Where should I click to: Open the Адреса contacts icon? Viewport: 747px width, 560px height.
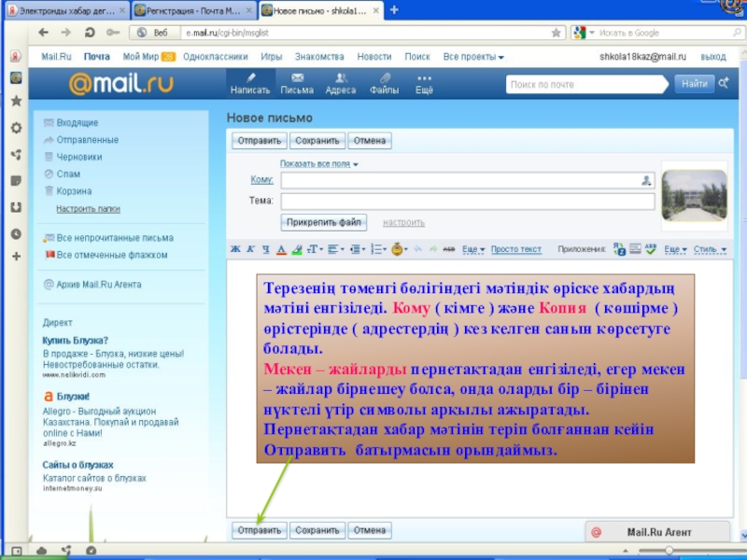[x=340, y=83]
